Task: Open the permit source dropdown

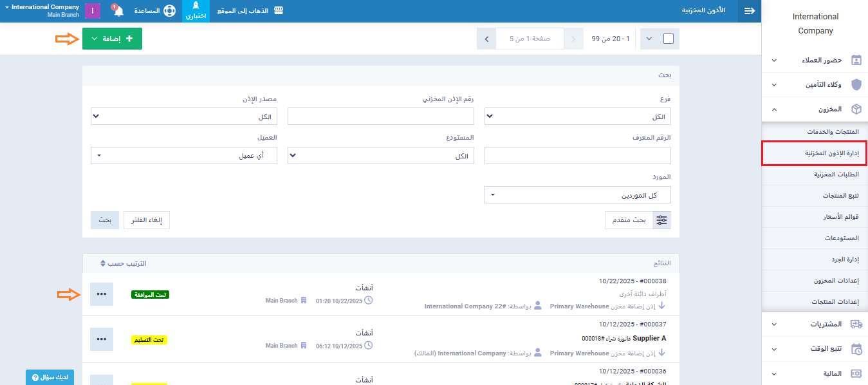Action: click(x=184, y=117)
